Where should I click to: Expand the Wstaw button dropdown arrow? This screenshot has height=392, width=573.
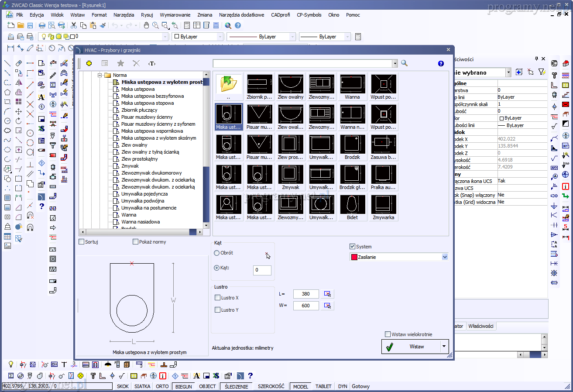coord(444,347)
